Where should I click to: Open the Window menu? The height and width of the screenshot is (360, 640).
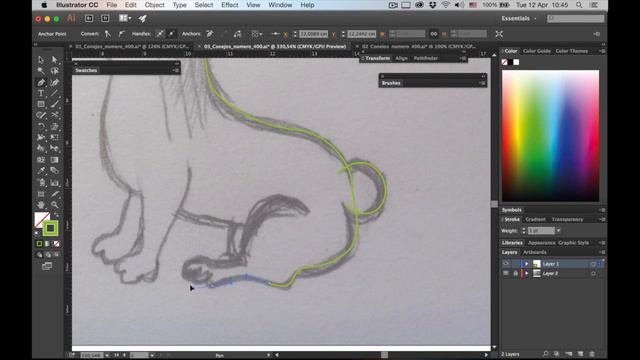(x=280, y=5)
